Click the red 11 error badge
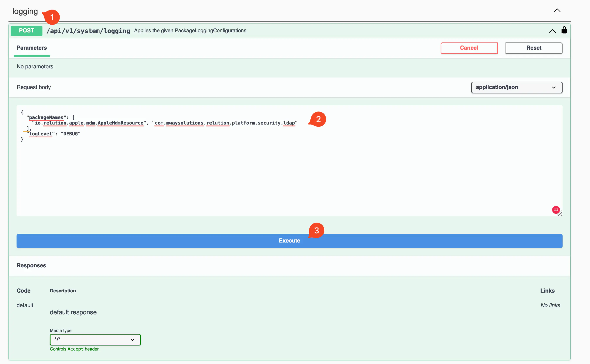 click(556, 210)
